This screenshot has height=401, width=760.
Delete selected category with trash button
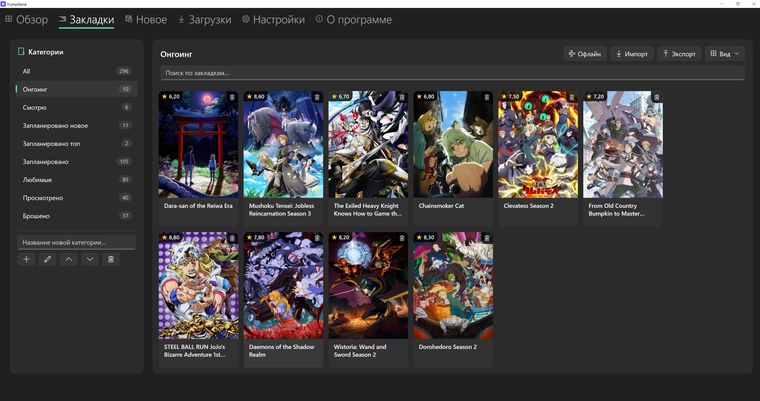(111, 259)
